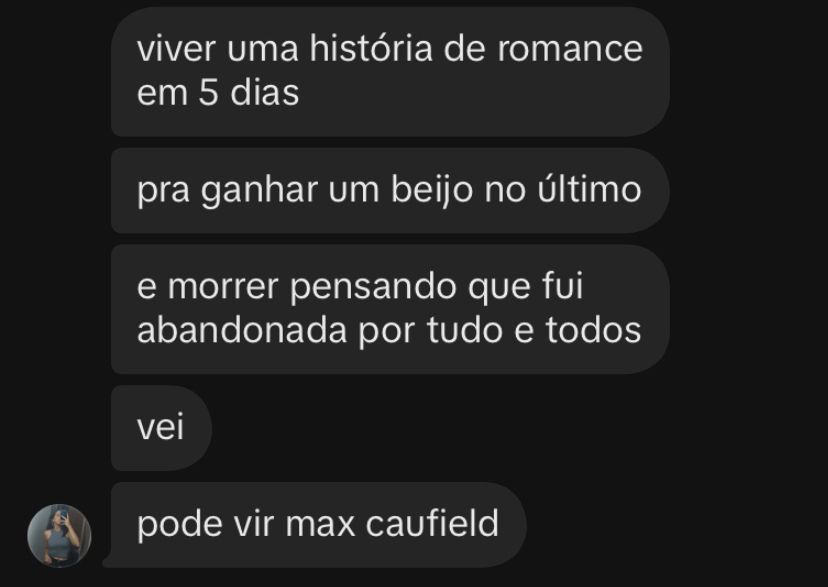
Task: Tap the 'pra ganhar um beijo no último' bubble
Action: (x=390, y=191)
